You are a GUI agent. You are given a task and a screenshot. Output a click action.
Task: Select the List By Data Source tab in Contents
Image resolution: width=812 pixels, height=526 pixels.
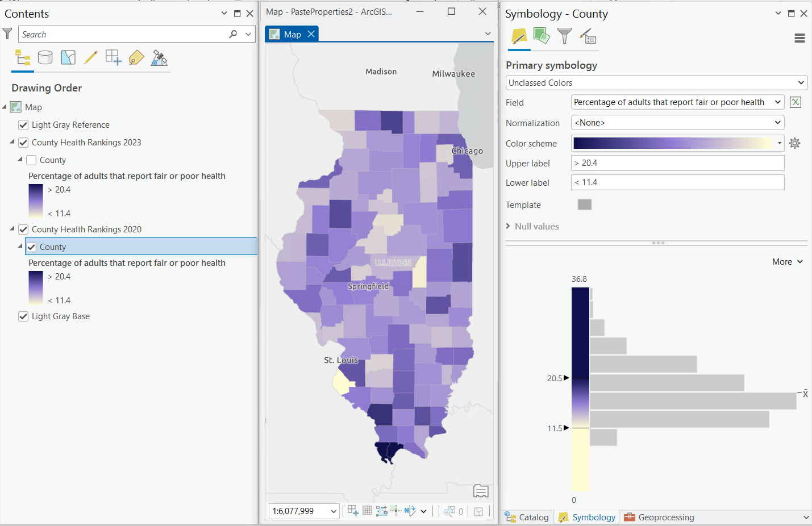tap(45, 58)
